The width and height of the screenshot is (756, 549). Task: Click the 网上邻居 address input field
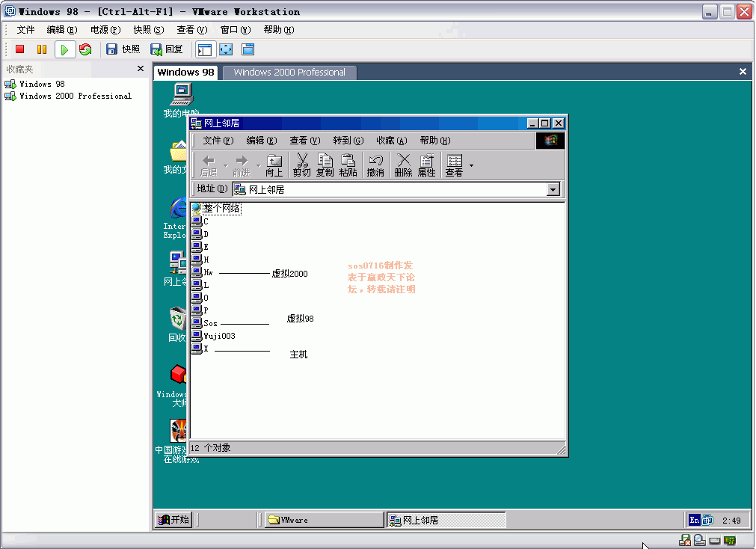[x=390, y=189]
